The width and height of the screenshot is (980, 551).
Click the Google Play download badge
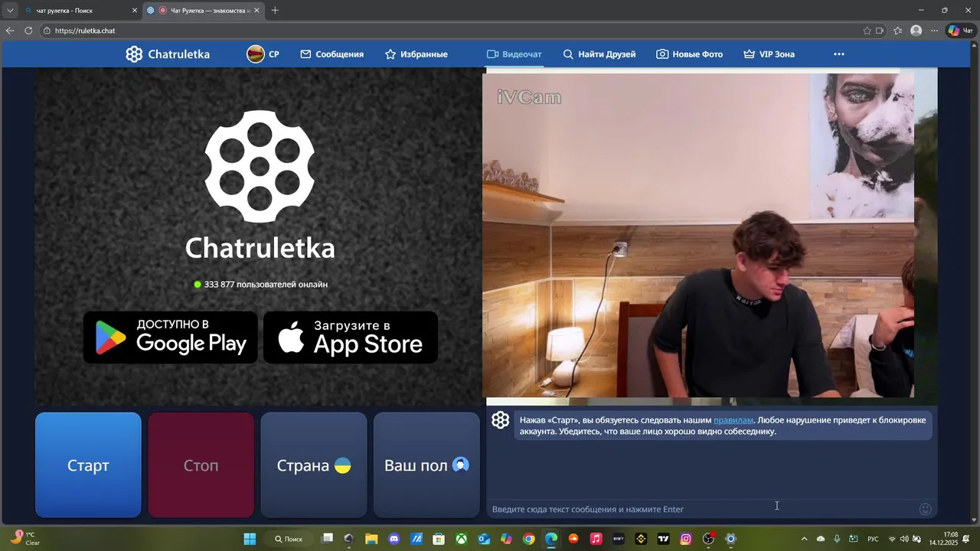point(170,337)
